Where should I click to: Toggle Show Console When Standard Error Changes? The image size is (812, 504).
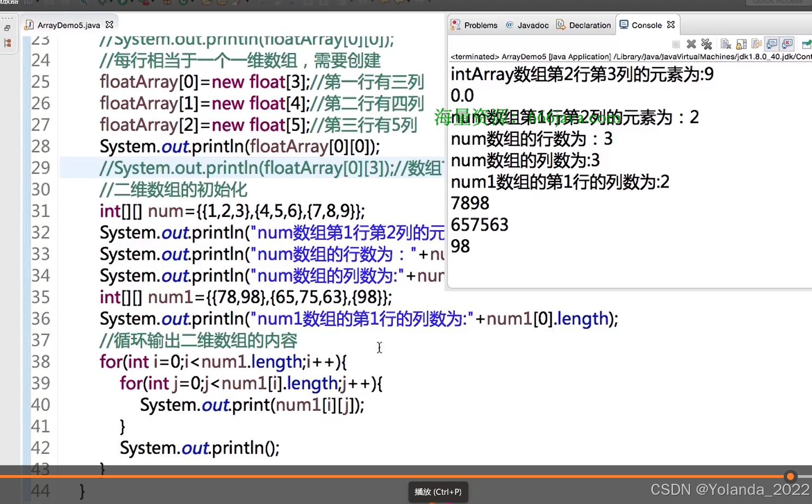[787, 44]
